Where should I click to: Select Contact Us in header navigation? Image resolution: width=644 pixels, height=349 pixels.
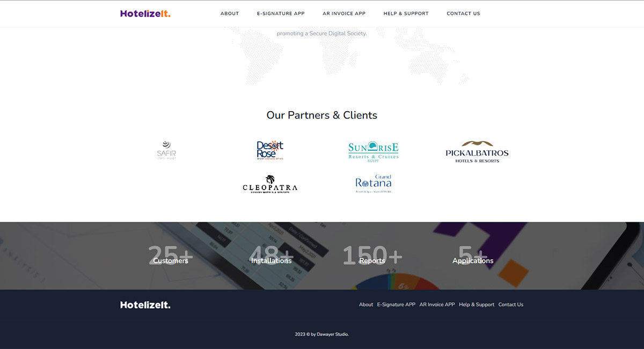pyautogui.click(x=463, y=13)
